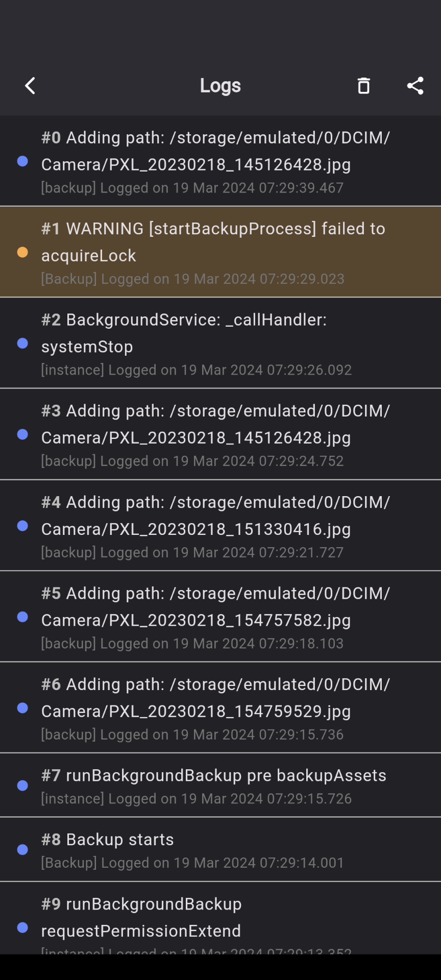This screenshot has height=980, width=441.
Task: Select the Backup starts log entry
Action: [x=219, y=849]
